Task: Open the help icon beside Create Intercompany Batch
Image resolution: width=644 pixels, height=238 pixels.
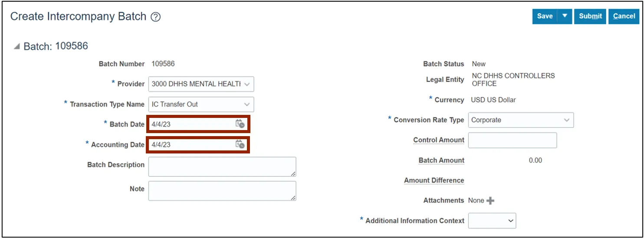Action: [156, 17]
